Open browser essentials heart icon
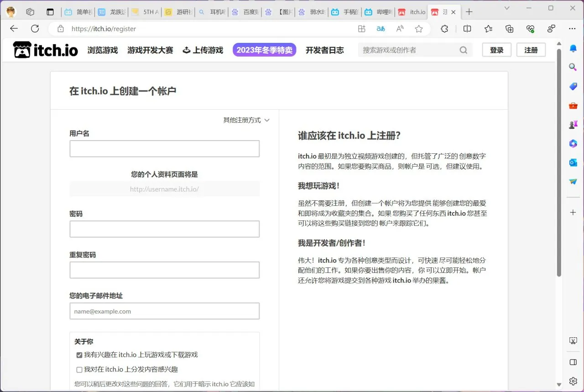The image size is (584, 392). click(x=530, y=29)
